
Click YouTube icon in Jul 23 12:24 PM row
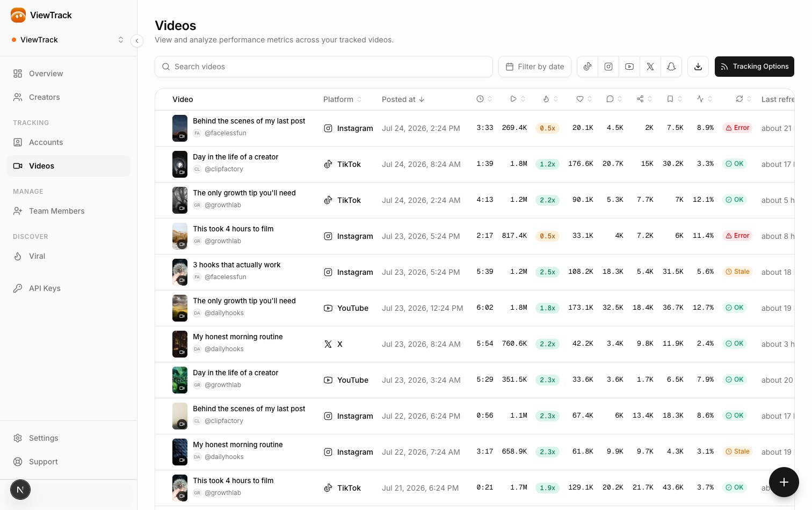coord(328,308)
